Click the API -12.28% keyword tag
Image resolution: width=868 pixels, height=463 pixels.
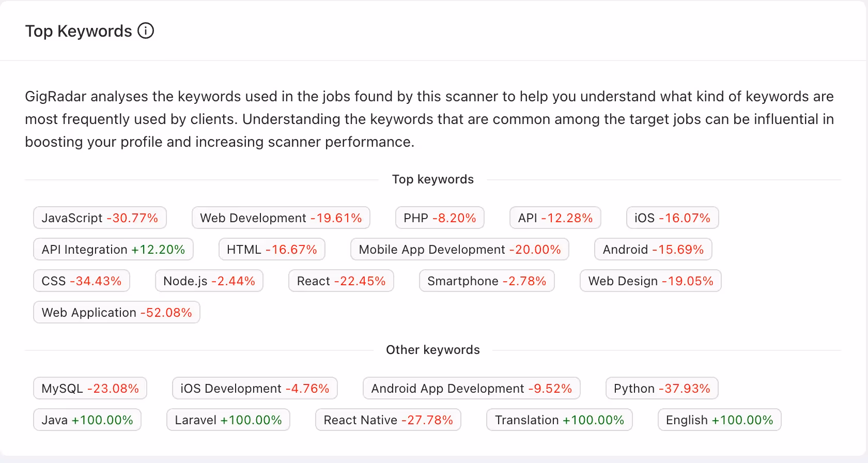[x=555, y=218]
